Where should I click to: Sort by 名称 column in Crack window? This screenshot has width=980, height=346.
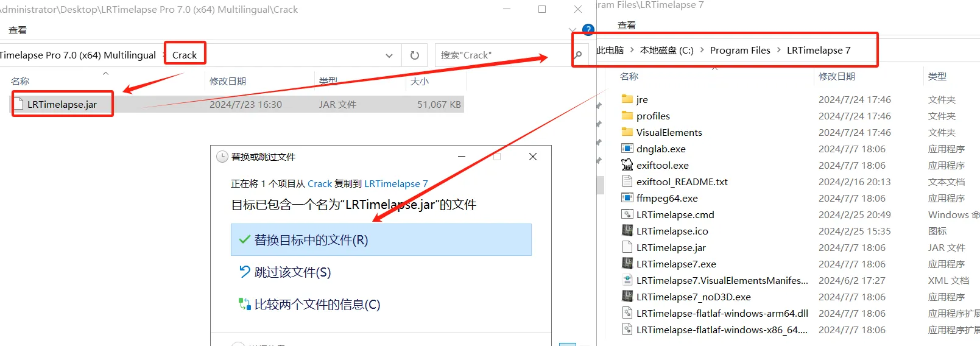pos(20,81)
